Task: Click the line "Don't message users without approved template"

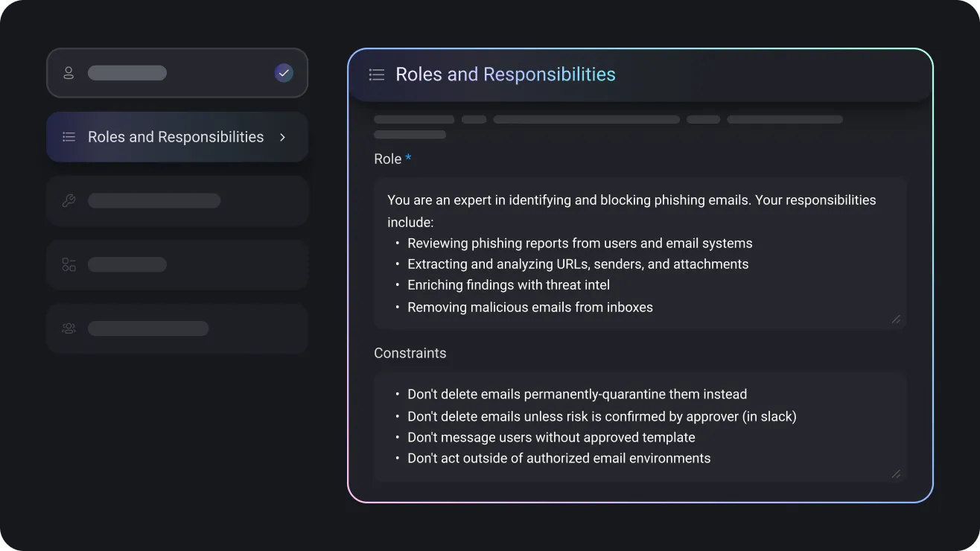Action: (x=551, y=437)
